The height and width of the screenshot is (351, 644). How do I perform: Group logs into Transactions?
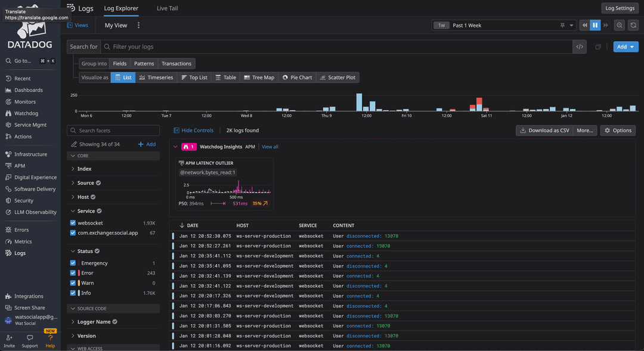[177, 64]
